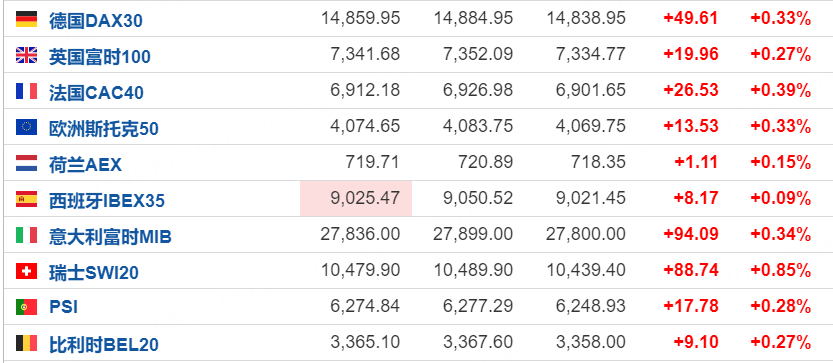
Task: Click the Italian flag icon
Action: (x=26, y=235)
